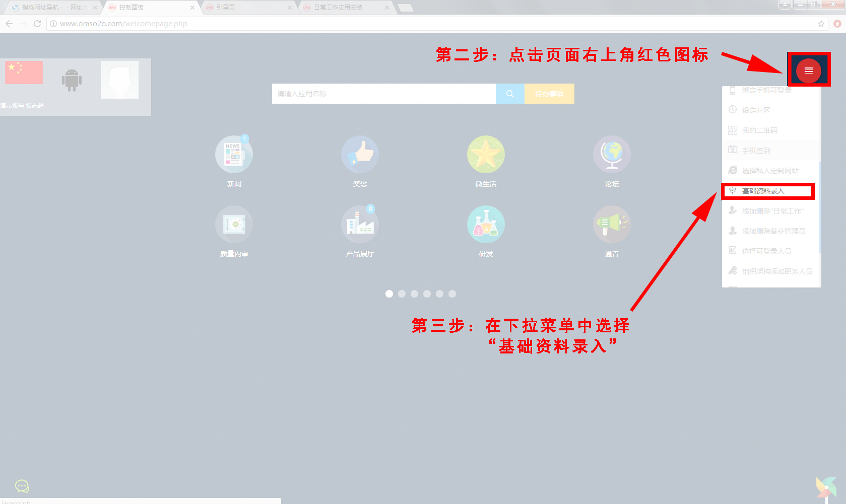
Task: Open the 奖惩 thumbs-up app icon
Action: tap(360, 155)
